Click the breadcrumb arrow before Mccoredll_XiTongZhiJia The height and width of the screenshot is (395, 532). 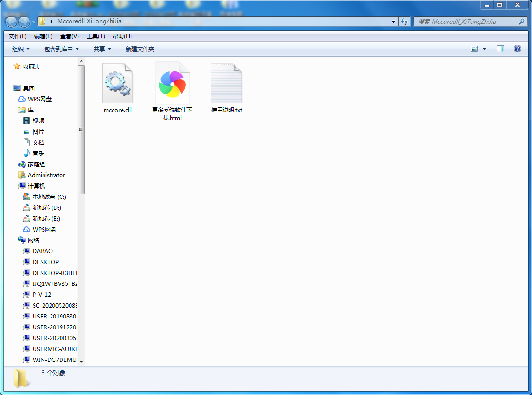tap(51, 21)
